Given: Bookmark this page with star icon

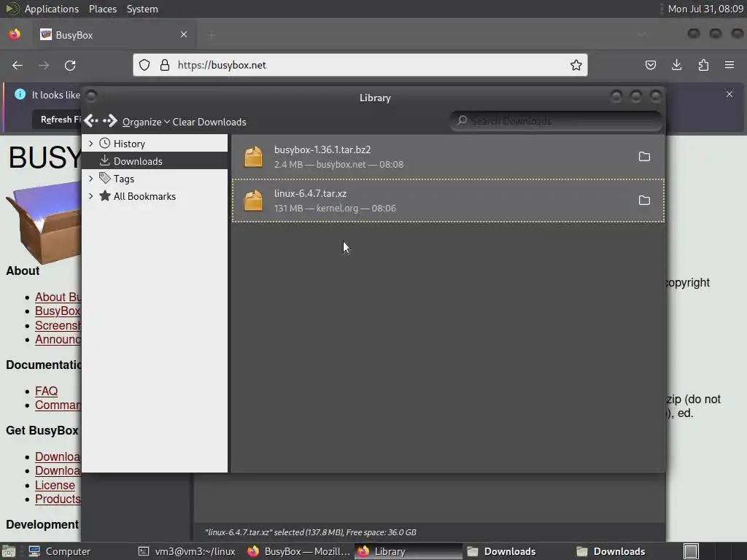Looking at the screenshot, I should pyautogui.click(x=576, y=65).
